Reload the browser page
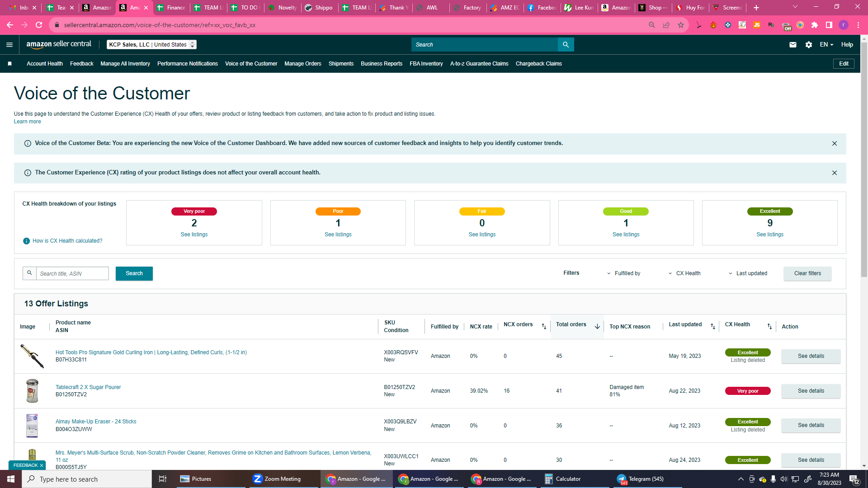 [39, 25]
